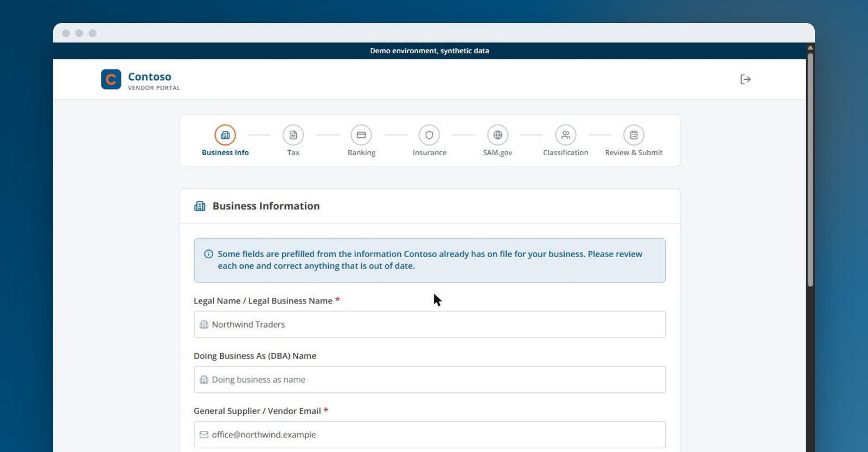Click the Legal Name input field
This screenshot has height=452, width=868.
pos(430,324)
